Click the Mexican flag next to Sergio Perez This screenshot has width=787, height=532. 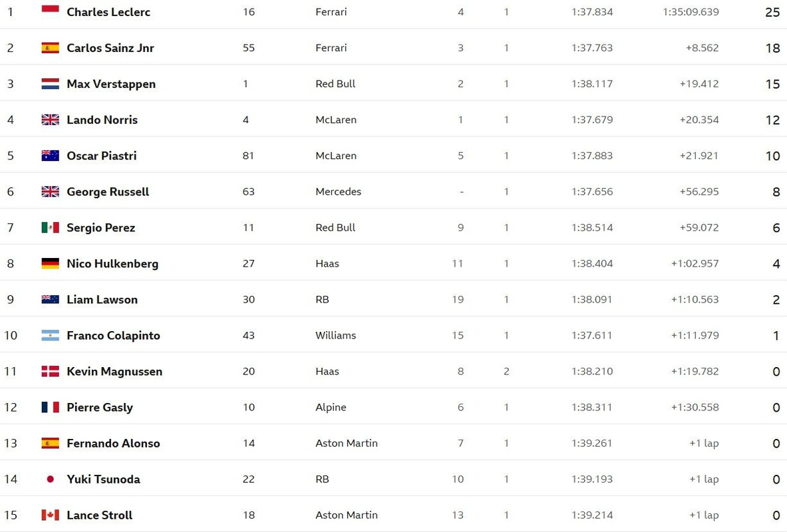50,227
